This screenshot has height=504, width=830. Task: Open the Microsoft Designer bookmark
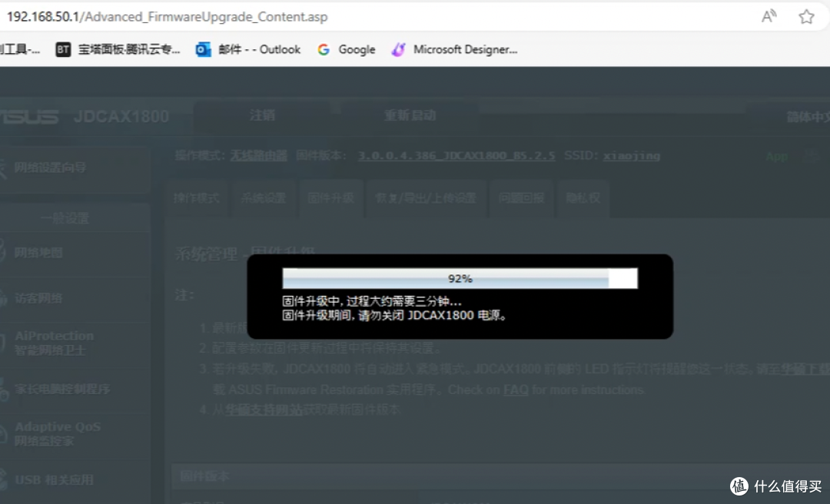[398, 49]
